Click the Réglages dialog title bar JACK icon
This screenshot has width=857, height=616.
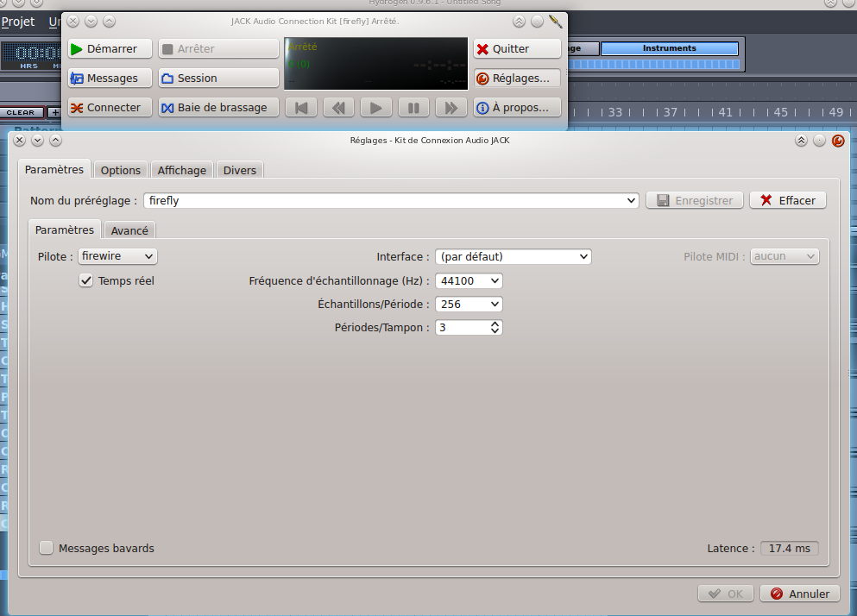click(838, 141)
